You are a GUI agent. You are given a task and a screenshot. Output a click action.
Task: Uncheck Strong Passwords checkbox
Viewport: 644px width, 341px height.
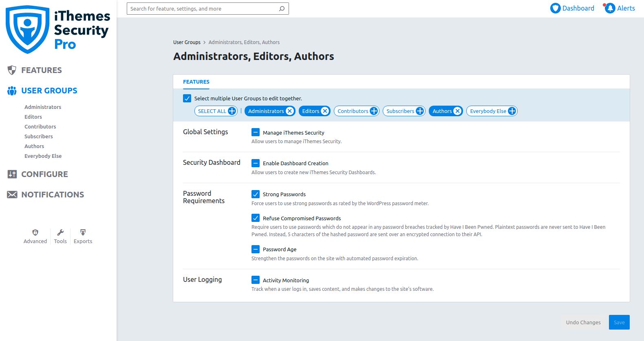point(256,194)
